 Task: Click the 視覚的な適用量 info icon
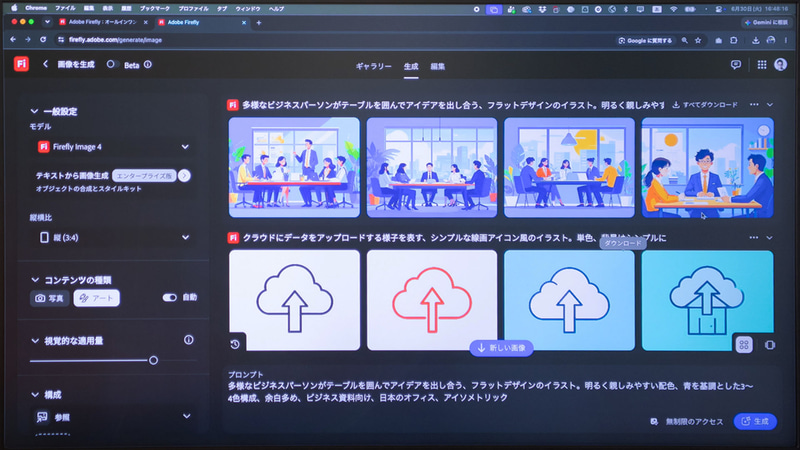(189, 340)
